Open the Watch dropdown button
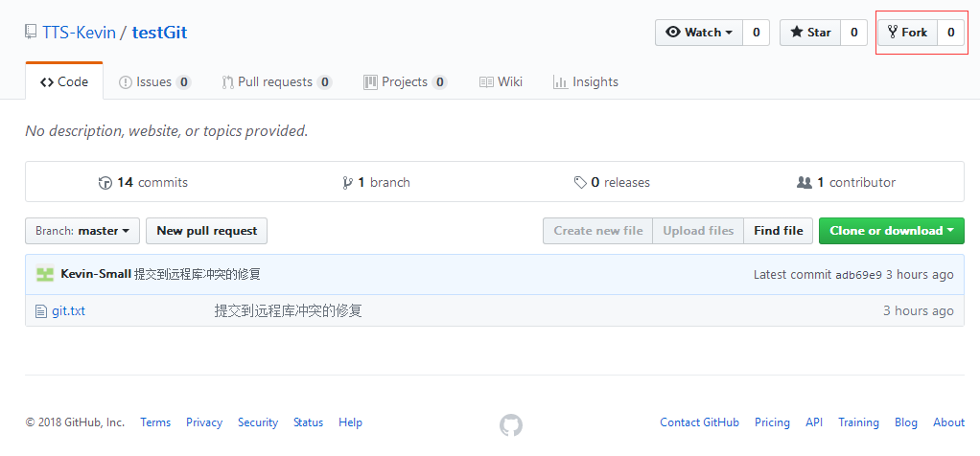The width and height of the screenshot is (980, 456). 699,33
